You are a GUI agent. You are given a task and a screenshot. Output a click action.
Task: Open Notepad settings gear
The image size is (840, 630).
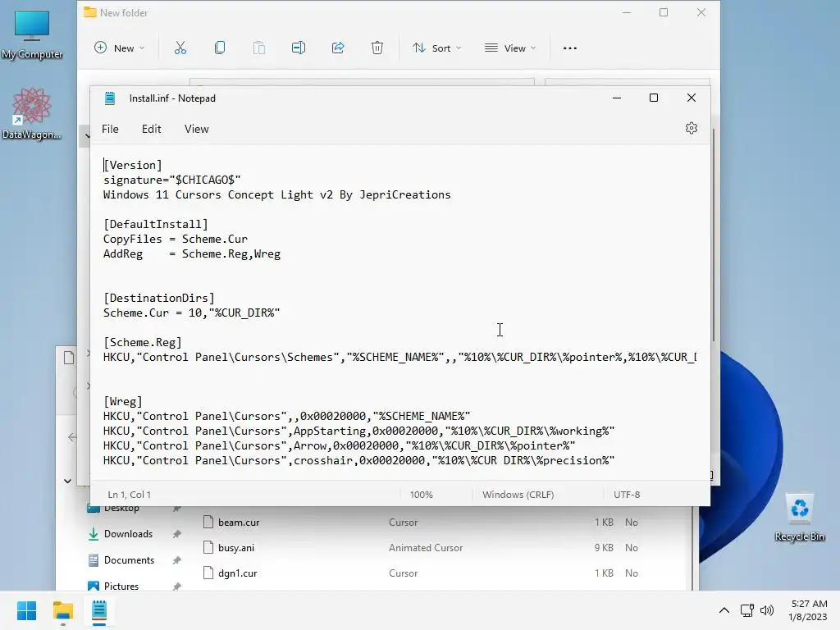click(x=691, y=128)
